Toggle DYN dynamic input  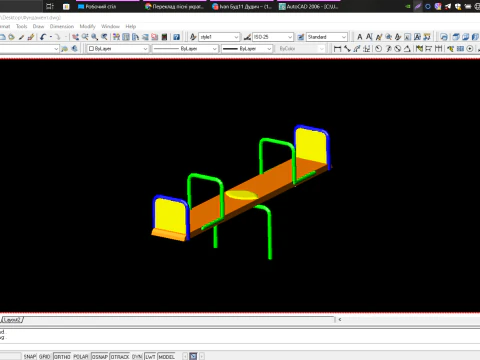tap(137, 357)
